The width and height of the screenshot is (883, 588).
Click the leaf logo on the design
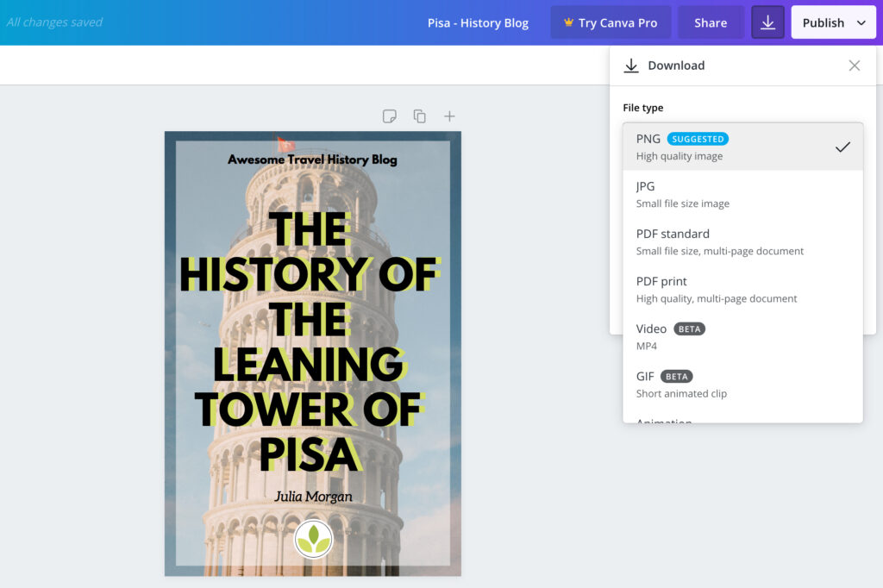coord(314,539)
